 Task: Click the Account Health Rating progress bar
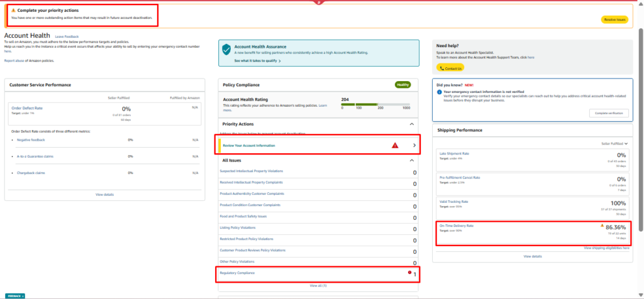(375, 105)
